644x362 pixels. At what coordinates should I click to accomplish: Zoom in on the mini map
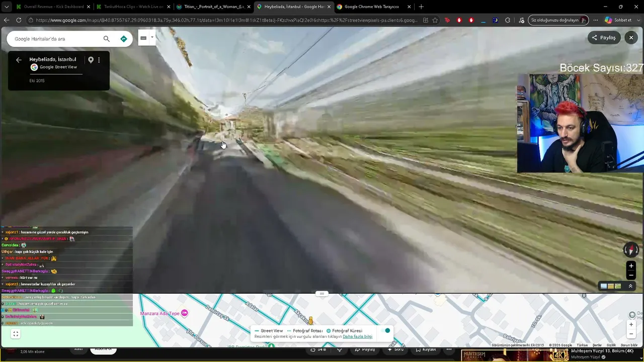coord(631,324)
